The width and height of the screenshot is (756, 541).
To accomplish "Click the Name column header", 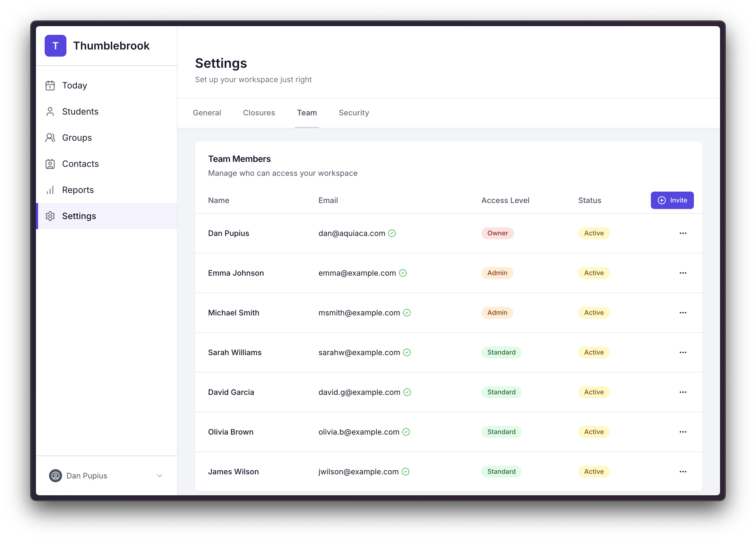I will [x=218, y=200].
